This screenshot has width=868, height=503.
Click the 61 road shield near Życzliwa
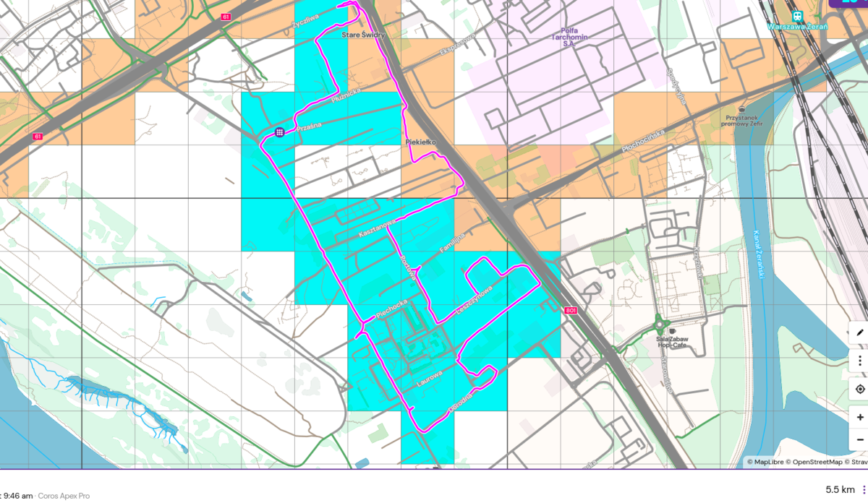click(x=226, y=16)
